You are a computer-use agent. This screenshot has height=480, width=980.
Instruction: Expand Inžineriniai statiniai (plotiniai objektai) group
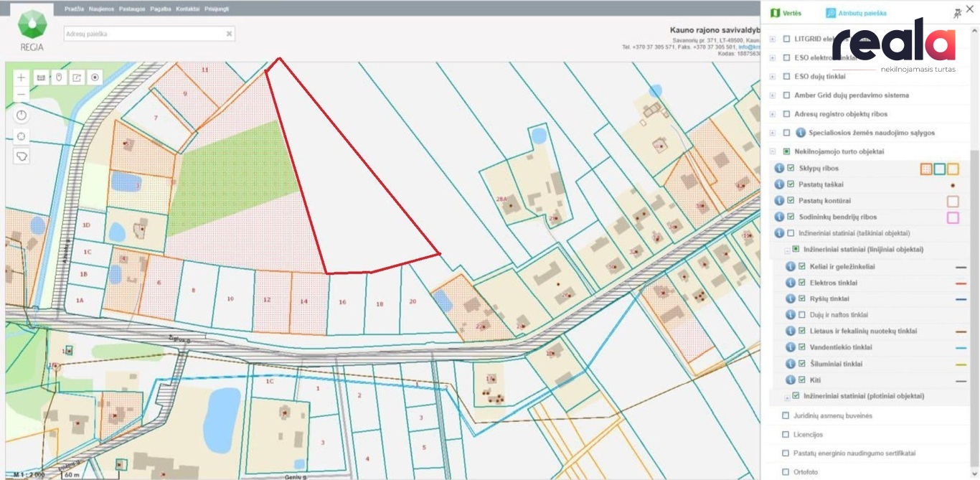pyautogui.click(x=787, y=397)
